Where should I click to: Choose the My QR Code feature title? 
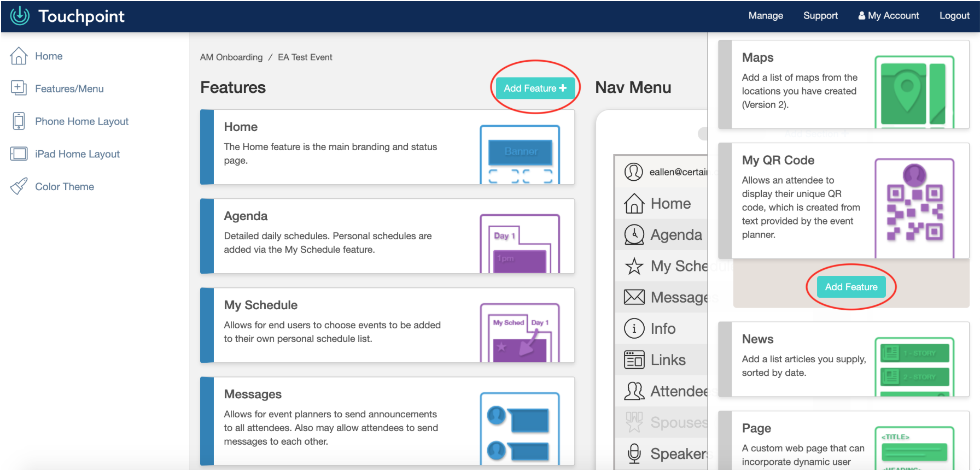pyautogui.click(x=778, y=160)
